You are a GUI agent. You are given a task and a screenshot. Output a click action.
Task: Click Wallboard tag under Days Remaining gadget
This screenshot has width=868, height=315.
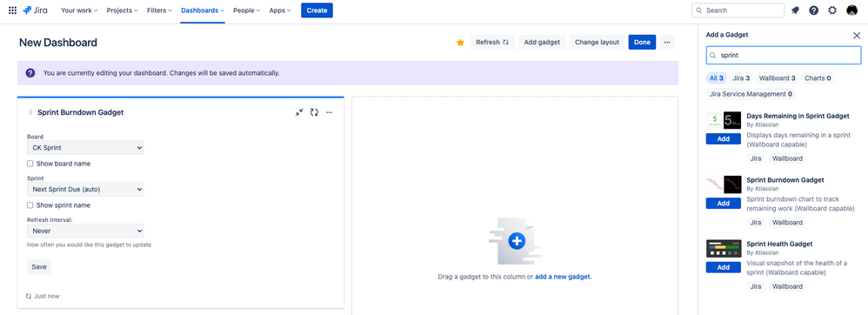[787, 158]
